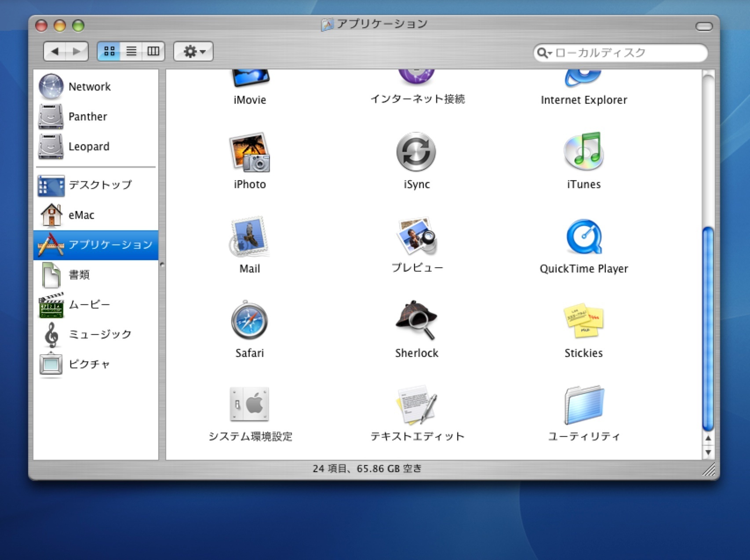Click the Internet Explorer label text

click(583, 100)
